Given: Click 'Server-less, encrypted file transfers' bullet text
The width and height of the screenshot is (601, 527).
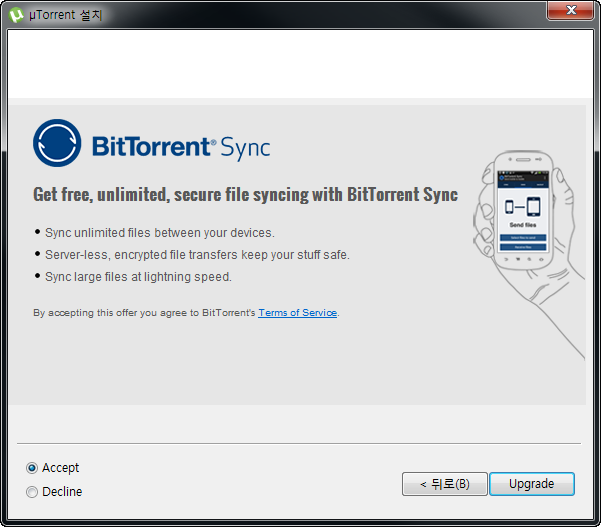Looking at the screenshot, I should tap(197, 254).
